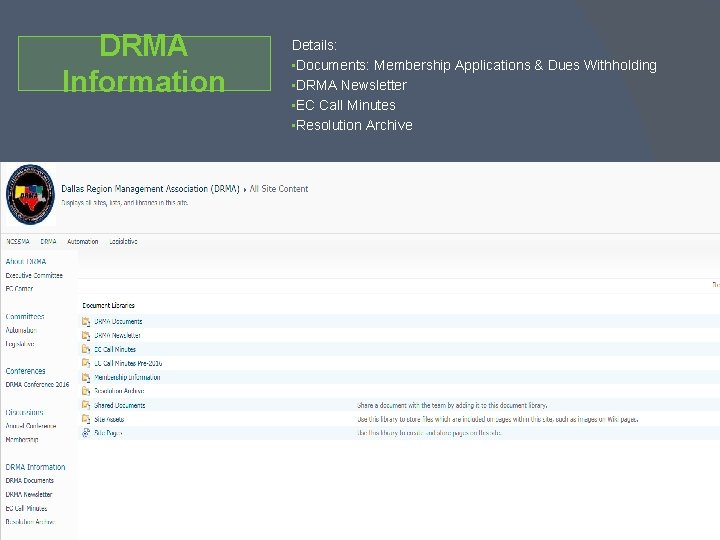Click Documents Membership Applications bullet
The image size is (720, 540).
[474, 65]
